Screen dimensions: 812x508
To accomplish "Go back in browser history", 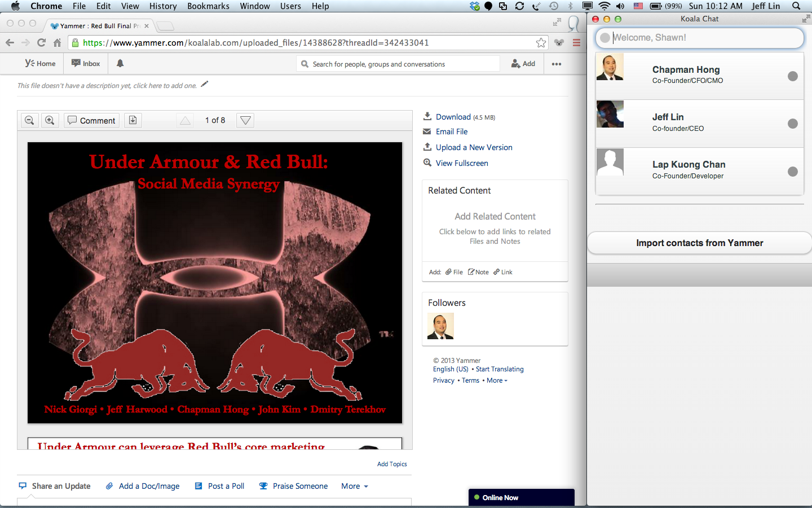I will pos(10,43).
